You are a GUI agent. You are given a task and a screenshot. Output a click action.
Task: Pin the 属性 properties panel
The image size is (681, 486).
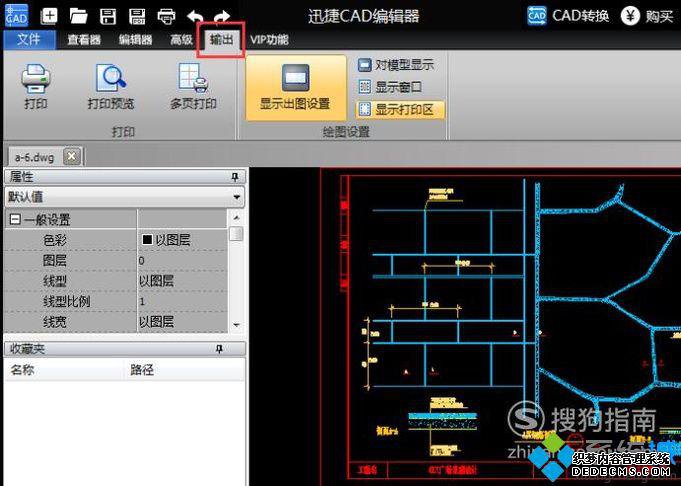pos(235,176)
